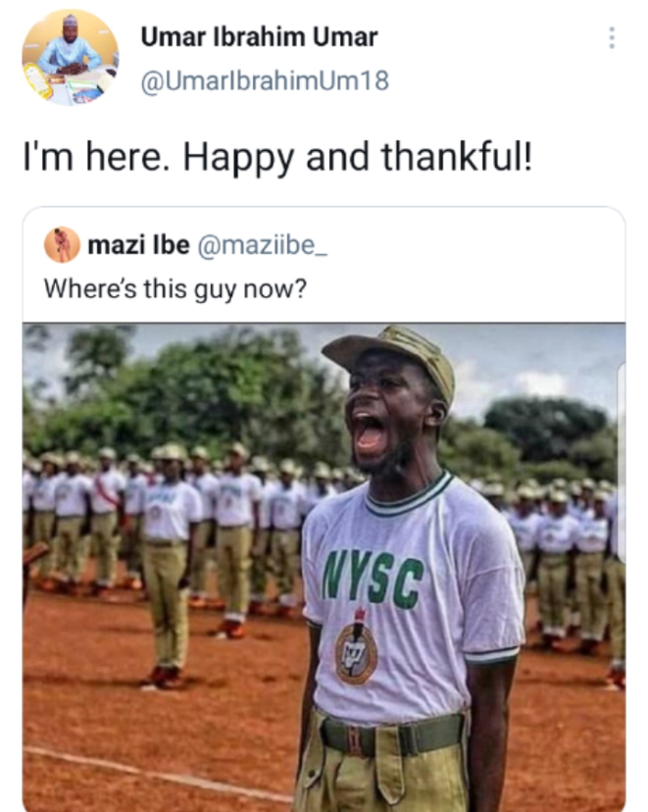Open the Umar Ibrahim Umar display name
The width and height of the screenshot is (648, 812).
coord(259,38)
